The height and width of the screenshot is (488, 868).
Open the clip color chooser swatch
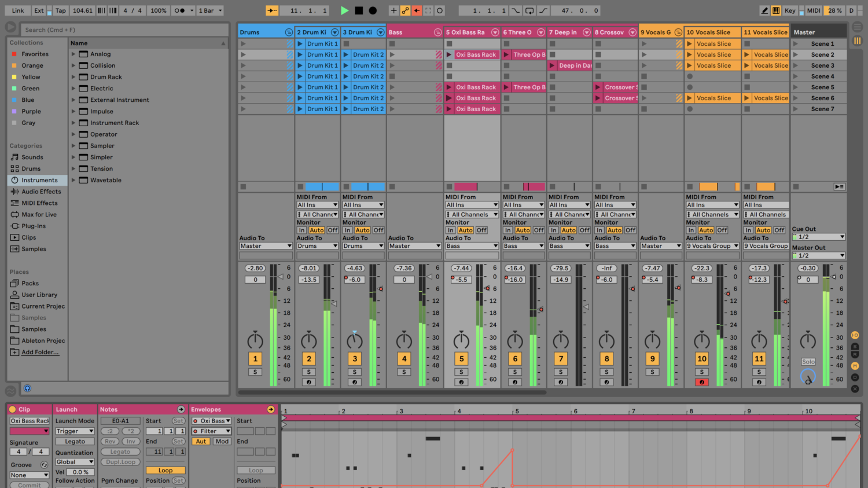[30, 431]
